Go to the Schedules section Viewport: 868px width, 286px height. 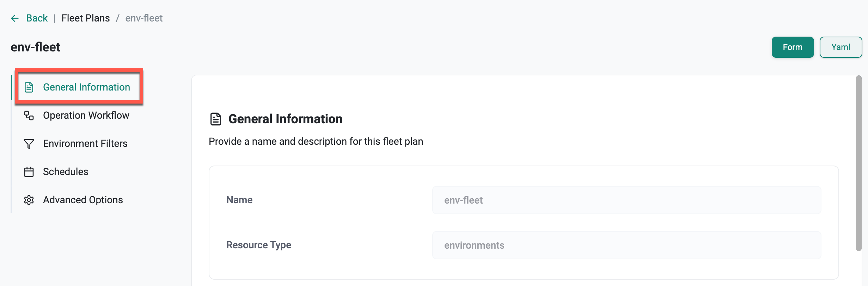click(x=66, y=172)
